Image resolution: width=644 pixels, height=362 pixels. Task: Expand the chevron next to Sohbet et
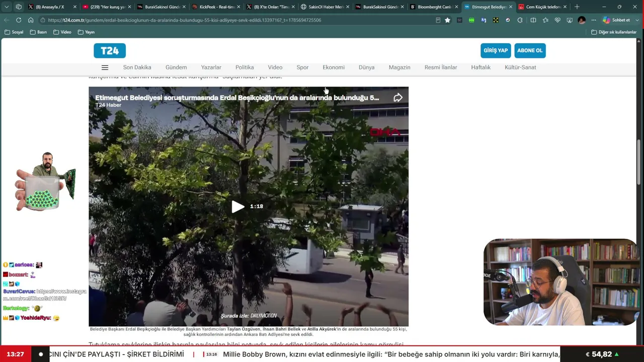click(637, 20)
